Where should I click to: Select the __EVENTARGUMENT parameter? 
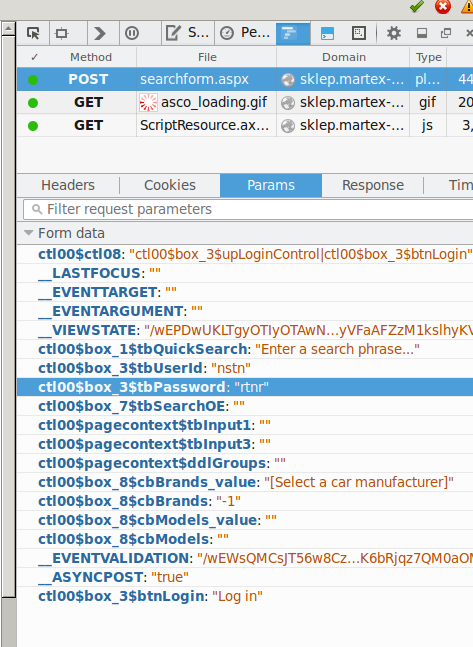pyautogui.click(x=245, y=311)
